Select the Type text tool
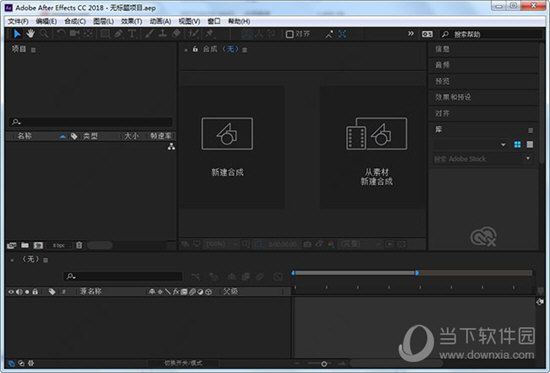Image resolution: width=550 pixels, height=373 pixels. click(x=132, y=34)
